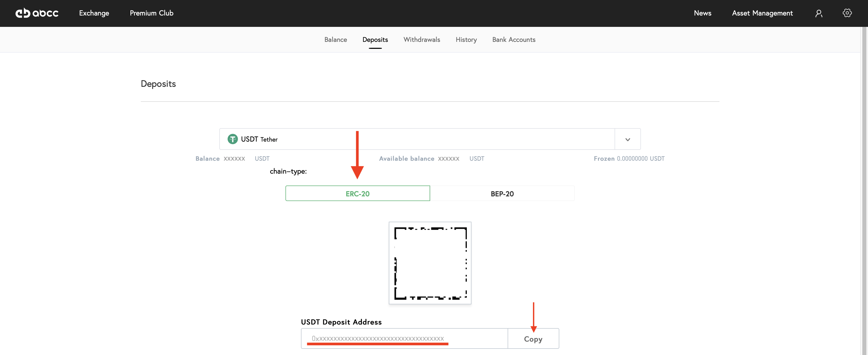Expand the coin selector chevron
This screenshot has width=868, height=355.
coord(627,139)
